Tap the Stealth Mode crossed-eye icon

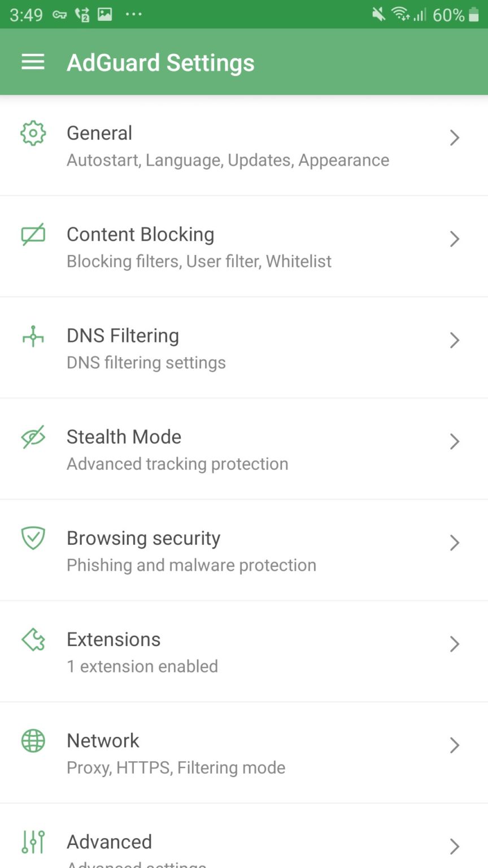[x=33, y=437]
